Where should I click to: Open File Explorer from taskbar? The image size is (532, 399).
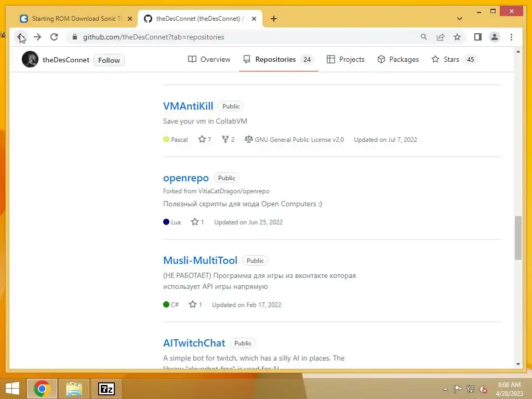tap(74, 389)
